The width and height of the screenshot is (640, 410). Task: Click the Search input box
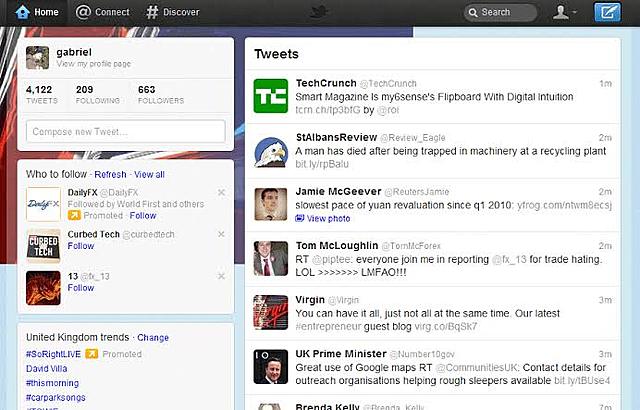click(500, 12)
